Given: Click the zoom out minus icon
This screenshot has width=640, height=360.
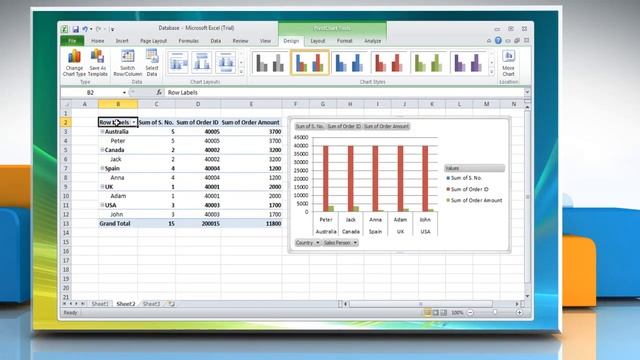Looking at the screenshot, I should (x=470, y=313).
